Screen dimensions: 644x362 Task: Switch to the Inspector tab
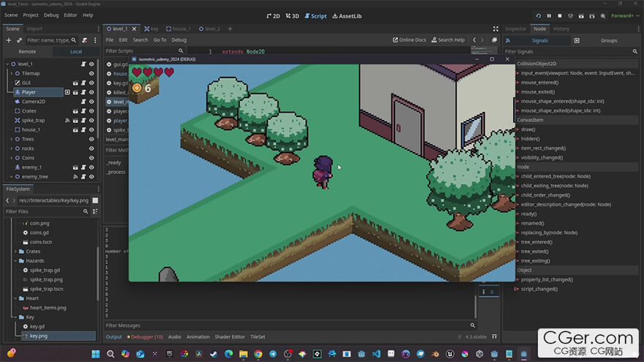[515, 29]
